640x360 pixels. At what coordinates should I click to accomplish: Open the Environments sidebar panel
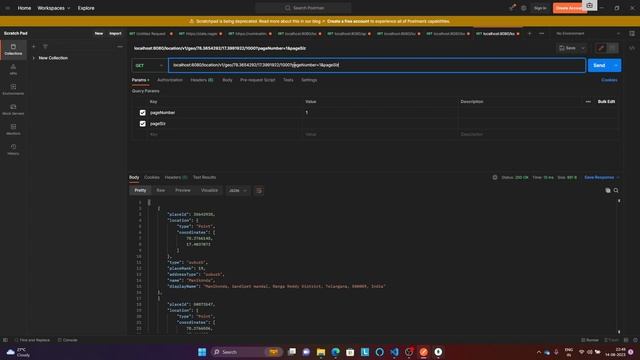click(13, 89)
